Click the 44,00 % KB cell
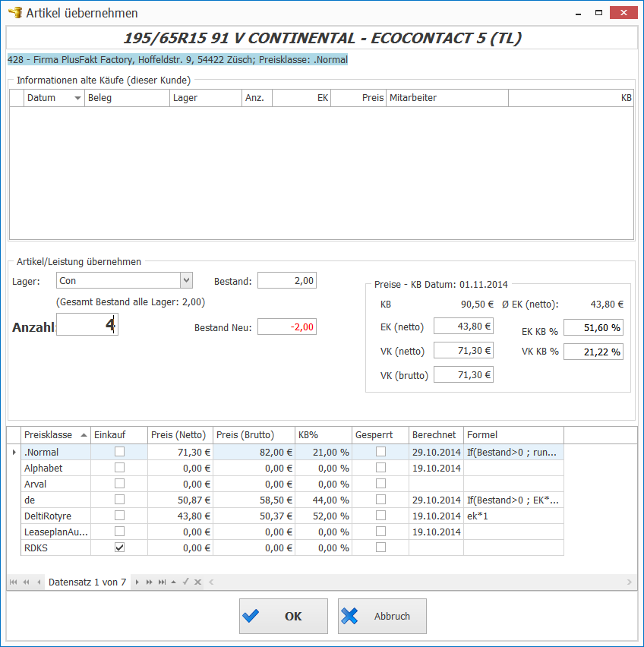This screenshot has height=647, width=644. (324, 500)
